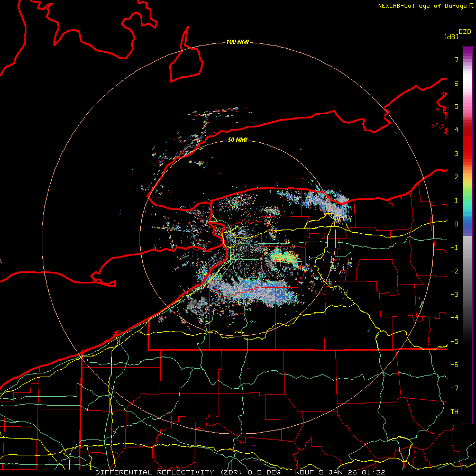Viewport: 476px width, 476px height.
Task: Click the TH threshold legend label
Action: coord(454,412)
